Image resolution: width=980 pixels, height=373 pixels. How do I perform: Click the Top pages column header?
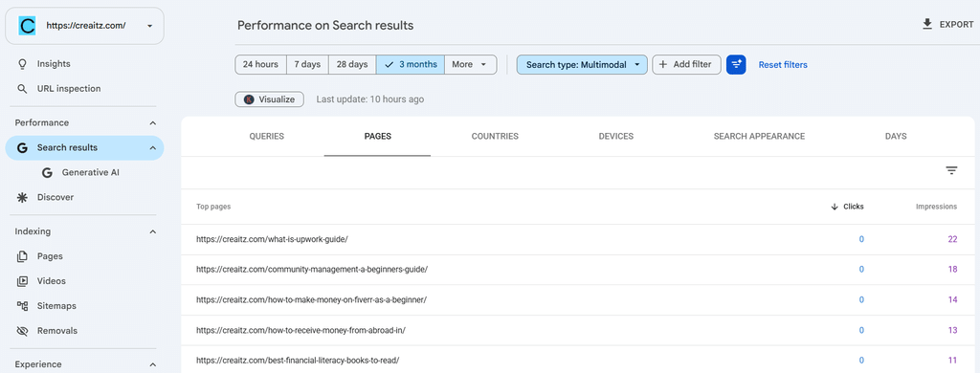[x=213, y=207]
